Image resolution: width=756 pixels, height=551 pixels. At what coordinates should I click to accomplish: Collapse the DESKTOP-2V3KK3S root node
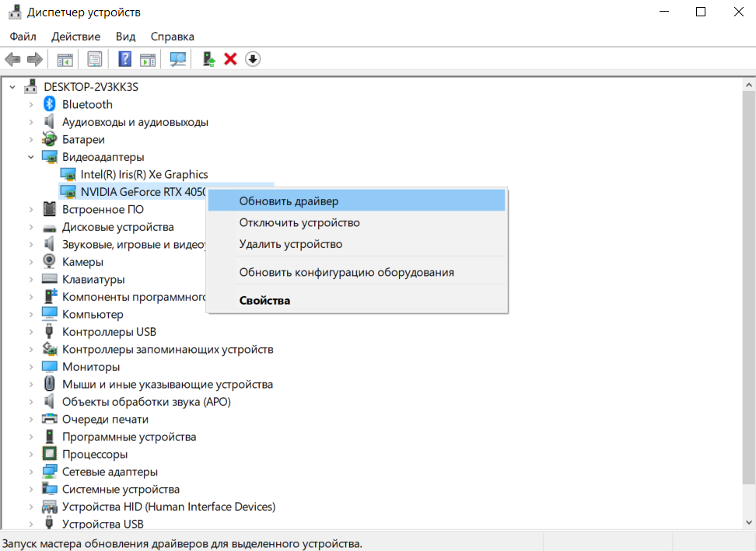tap(12, 87)
